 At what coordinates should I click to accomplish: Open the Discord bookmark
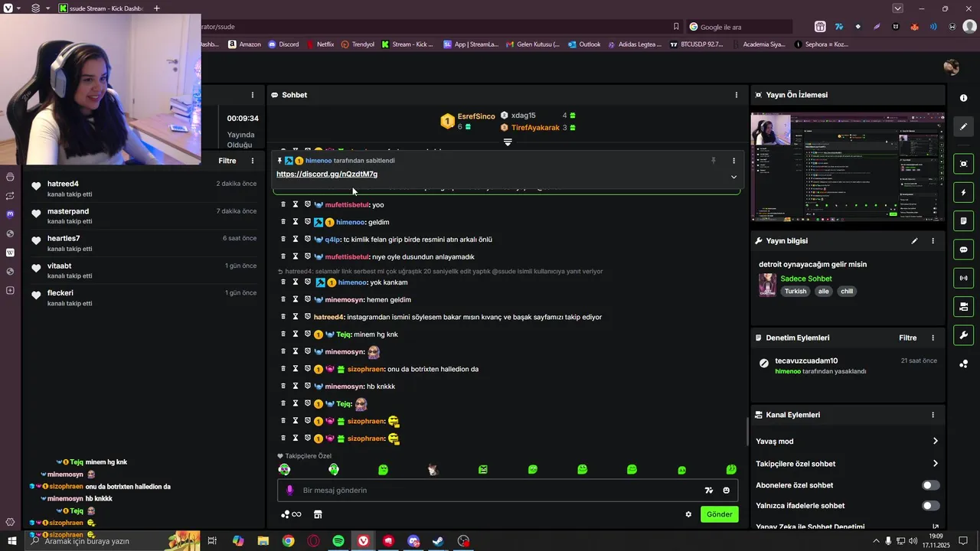tap(283, 44)
